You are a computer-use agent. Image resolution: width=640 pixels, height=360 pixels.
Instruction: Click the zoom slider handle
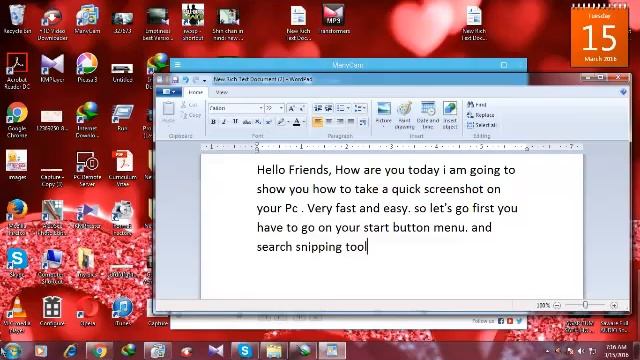[x=585, y=305]
